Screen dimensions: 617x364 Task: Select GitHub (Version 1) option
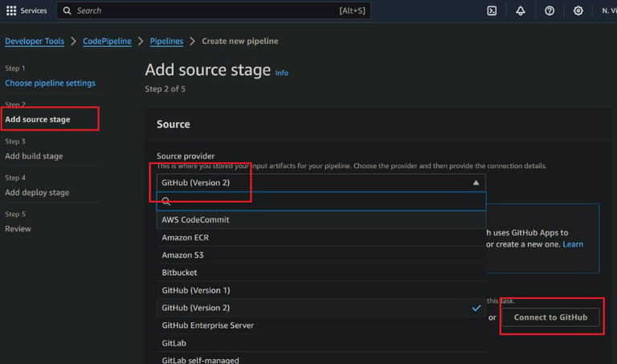pyautogui.click(x=195, y=290)
